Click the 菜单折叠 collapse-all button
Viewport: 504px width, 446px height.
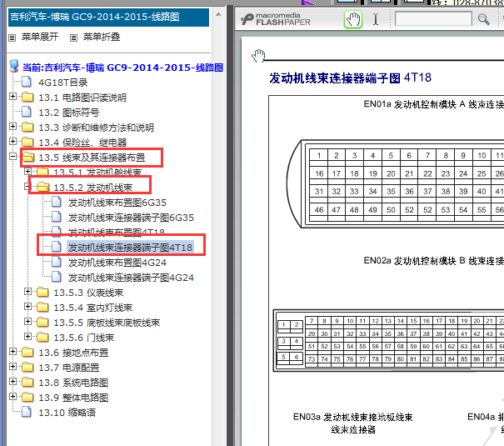[x=102, y=37]
